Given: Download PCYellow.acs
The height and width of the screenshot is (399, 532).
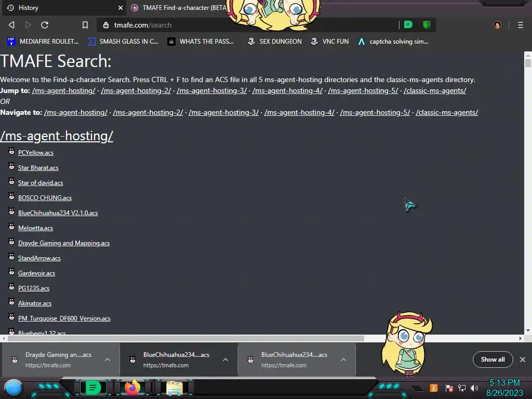Looking at the screenshot, I should coord(36,153).
